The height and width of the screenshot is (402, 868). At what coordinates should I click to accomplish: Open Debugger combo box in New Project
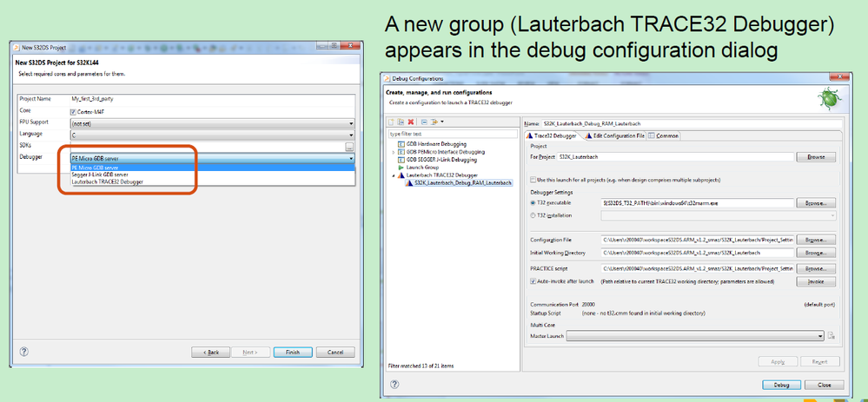tap(213, 159)
